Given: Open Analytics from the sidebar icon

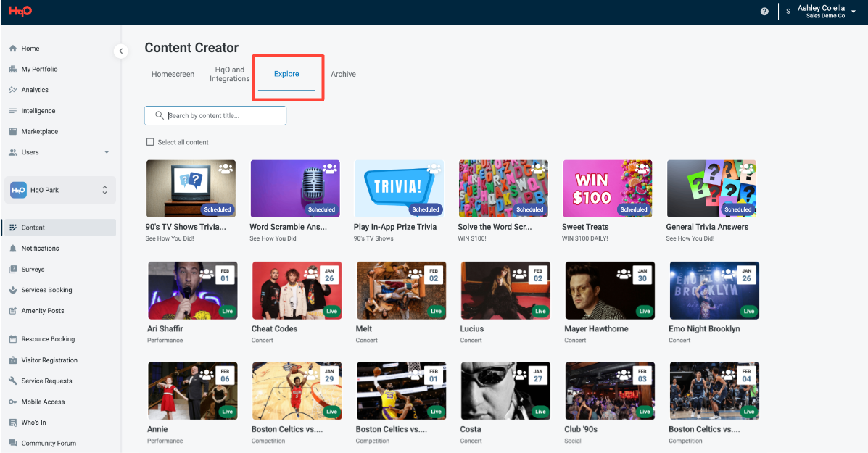Looking at the screenshot, I should coord(13,90).
